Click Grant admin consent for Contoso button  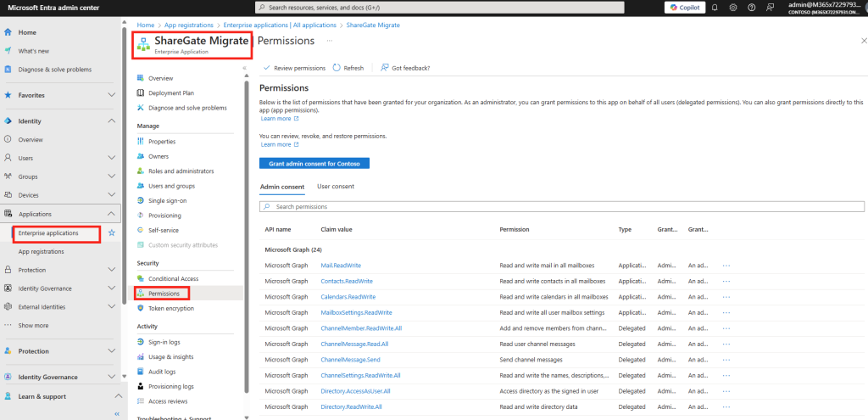(x=314, y=164)
